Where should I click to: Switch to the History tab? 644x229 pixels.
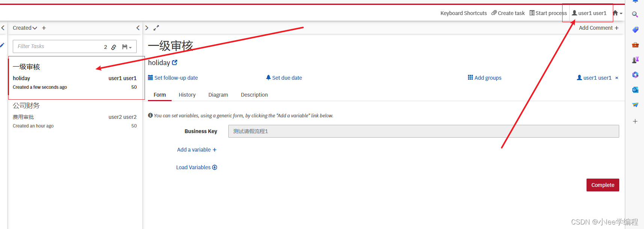(x=187, y=95)
